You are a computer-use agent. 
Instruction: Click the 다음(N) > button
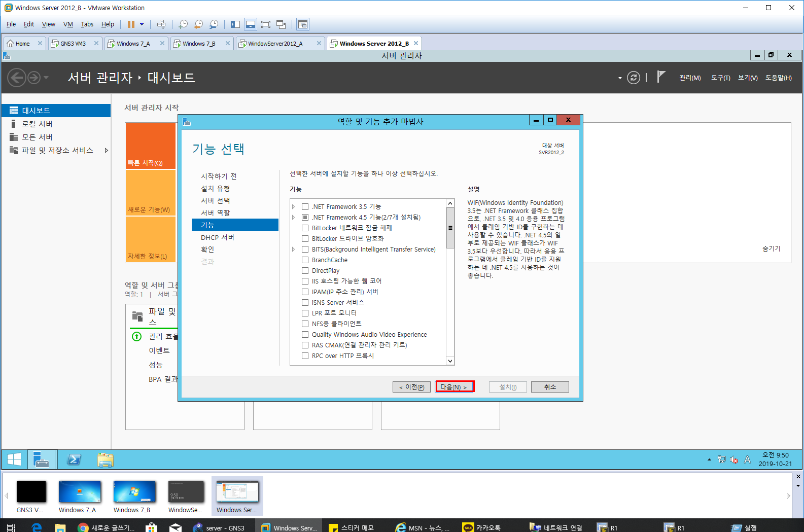[x=455, y=387]
